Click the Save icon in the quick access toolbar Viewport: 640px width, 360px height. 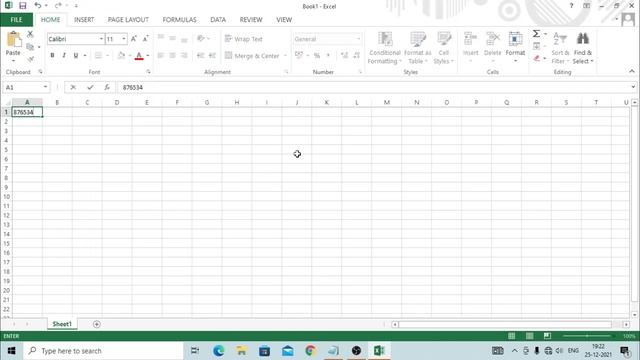(x=22, y=6)
